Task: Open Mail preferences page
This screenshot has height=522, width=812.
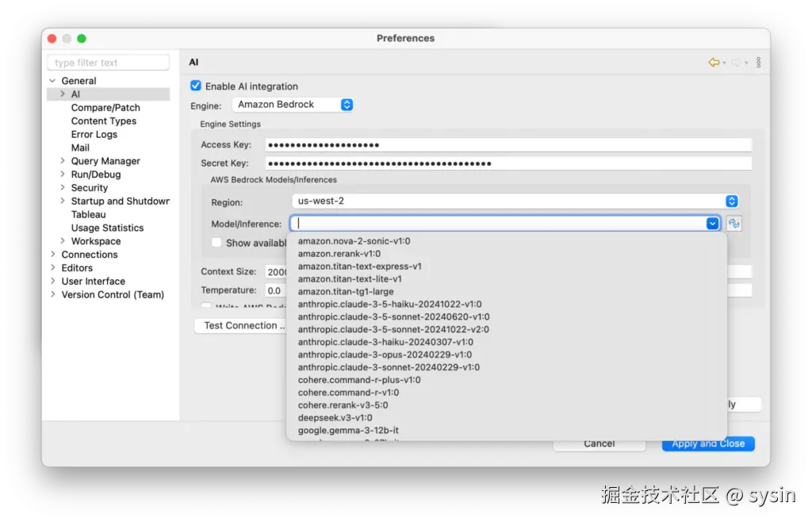Action: 80,148
